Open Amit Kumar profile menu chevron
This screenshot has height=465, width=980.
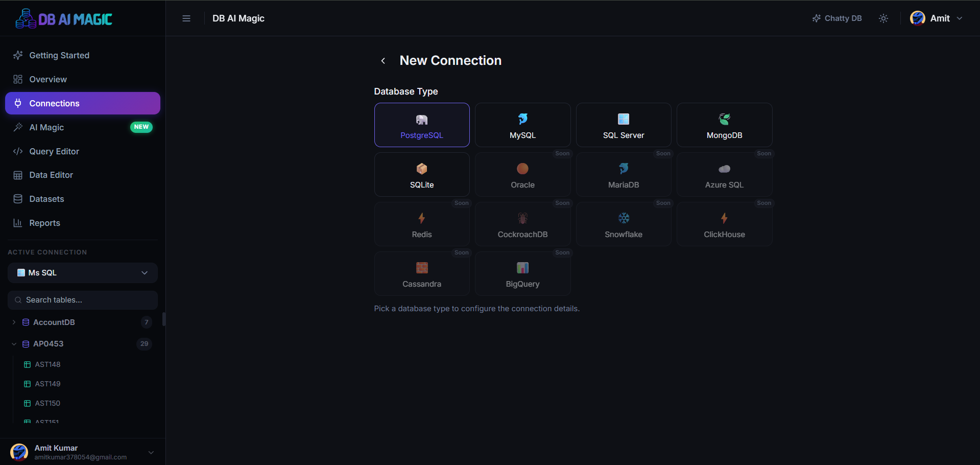151,452
